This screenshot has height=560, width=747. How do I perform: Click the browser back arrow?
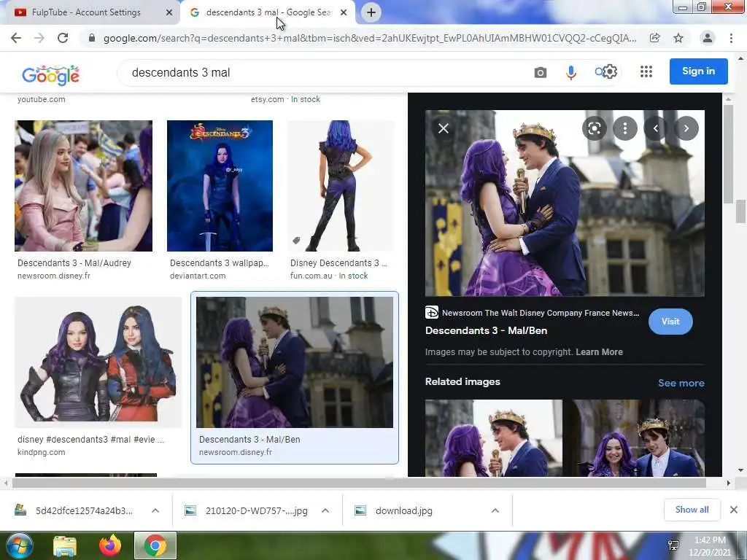click(x=16, y=38)
